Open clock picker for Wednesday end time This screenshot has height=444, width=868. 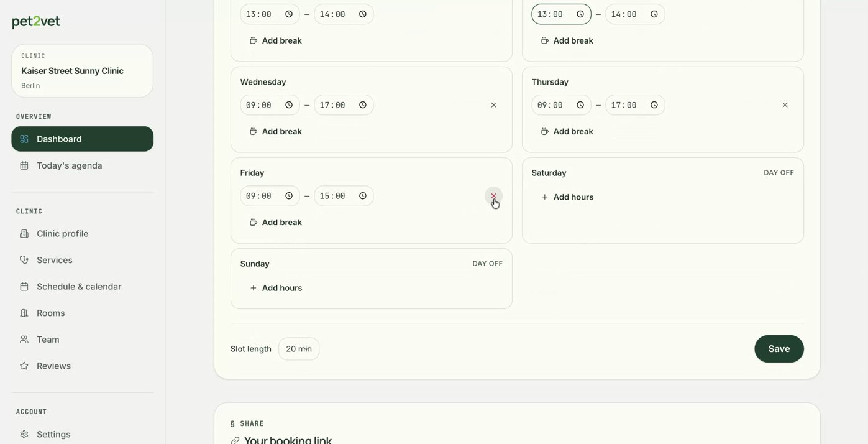click(363, 105)
